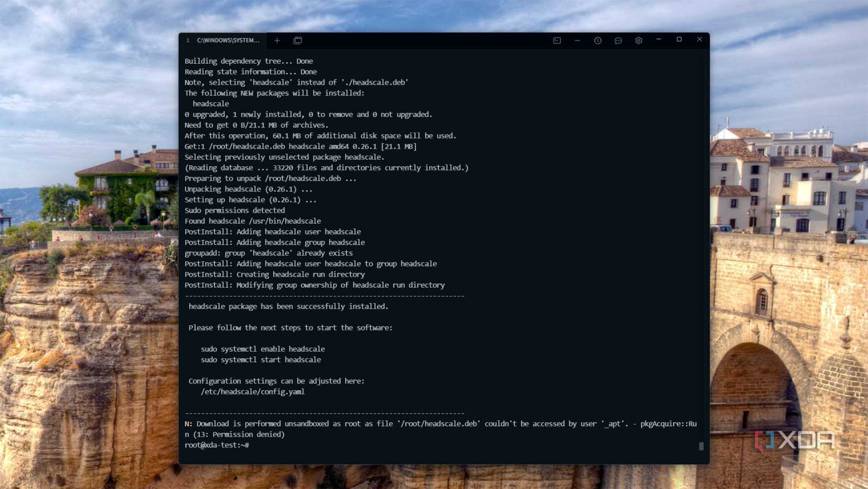Screen dimensions: 868x489
Task: Select the C:\WINDOWS\SYSTEM... terminal tab
Action: [x=223, y=41]
